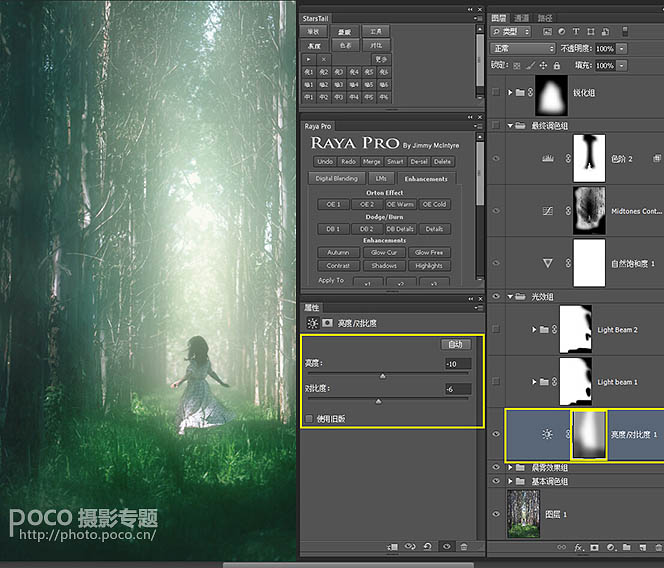The width and height of the screenshot is (664, 568).
Task: Filter layers by pixel layer icon
Action: pyautogui.click(x=548, y=31)
